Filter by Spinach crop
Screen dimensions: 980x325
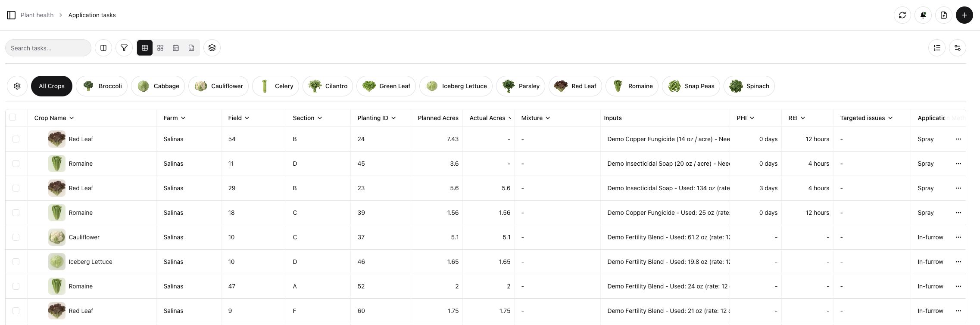click(x=749, y=86)
